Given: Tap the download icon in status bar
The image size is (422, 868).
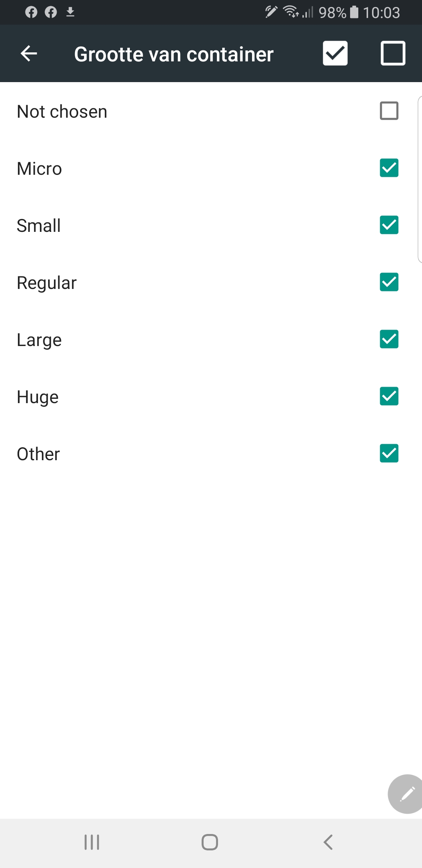Looking at the screenshot, I should pos(70,12).
